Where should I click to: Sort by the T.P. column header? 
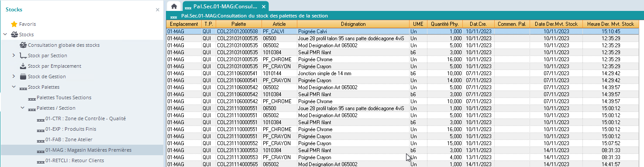coord(209,24)
